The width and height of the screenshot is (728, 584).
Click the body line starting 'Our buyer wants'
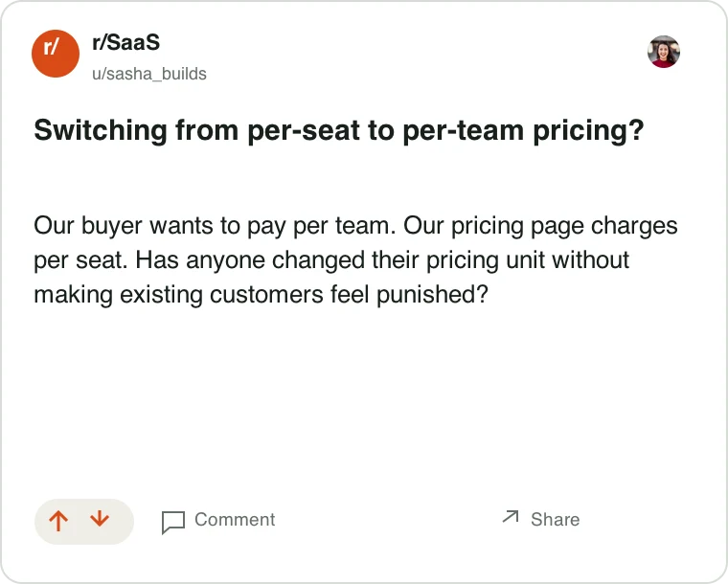pyautogui.click(x=355, y=226)
